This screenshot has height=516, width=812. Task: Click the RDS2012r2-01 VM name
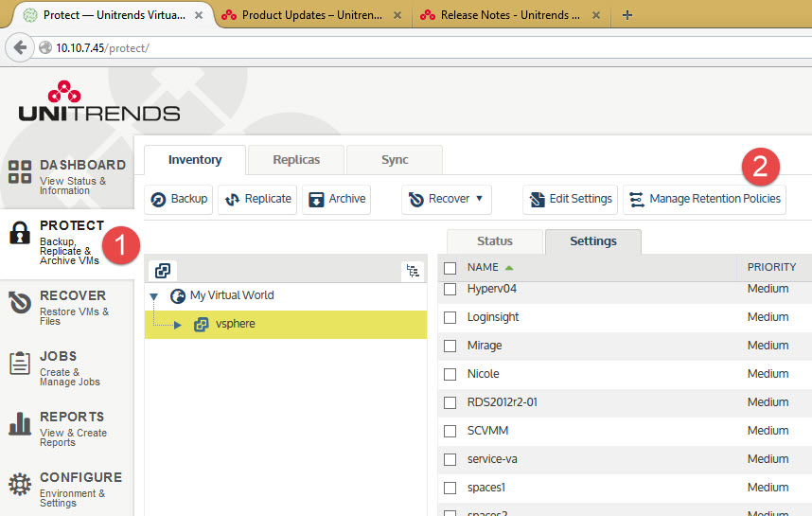pyautogui.click(x=502, y=402)
